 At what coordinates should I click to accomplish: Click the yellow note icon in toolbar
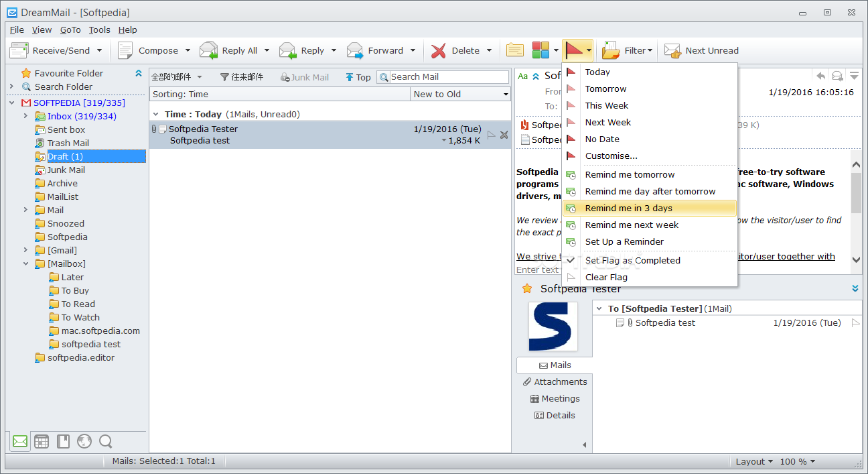[514, 50]
